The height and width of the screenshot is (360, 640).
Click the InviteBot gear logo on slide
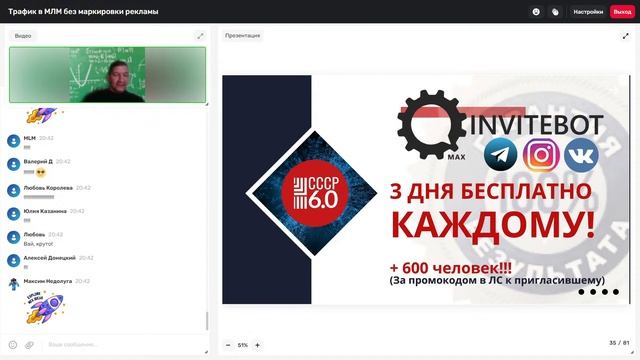(x=431, y=124)
